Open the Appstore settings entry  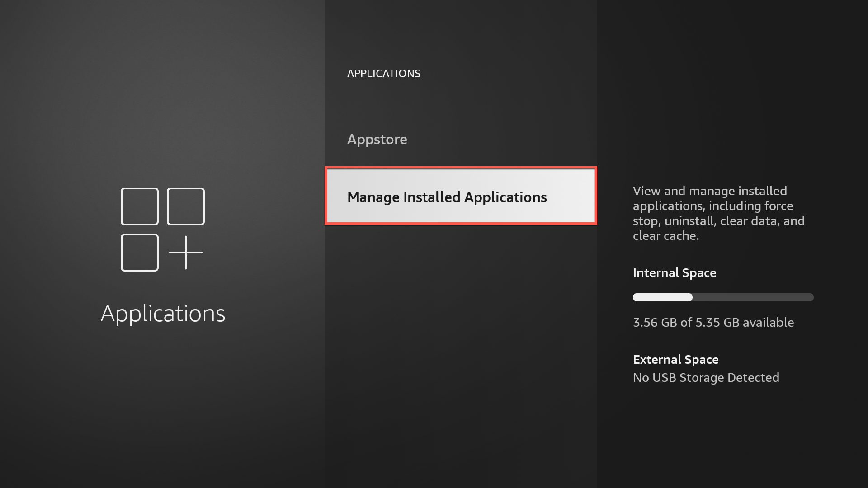377,139
